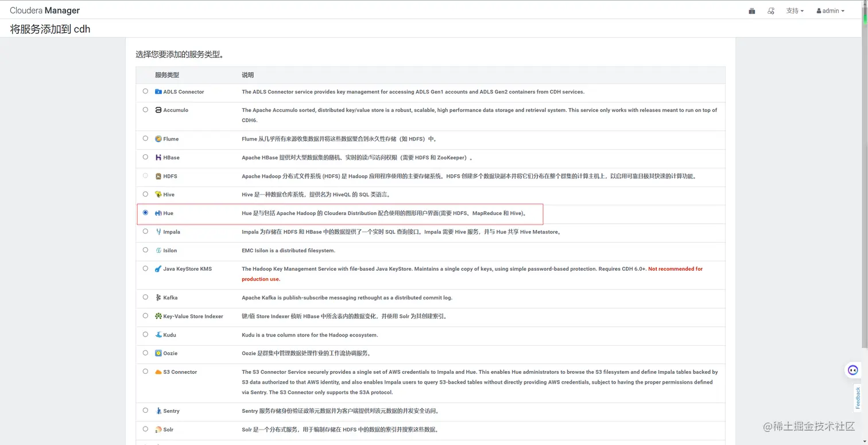Click "EMC Isilon is a distributed filesystem." text
The width and height of the screenshot is (868, 445).
pos(288,251)
